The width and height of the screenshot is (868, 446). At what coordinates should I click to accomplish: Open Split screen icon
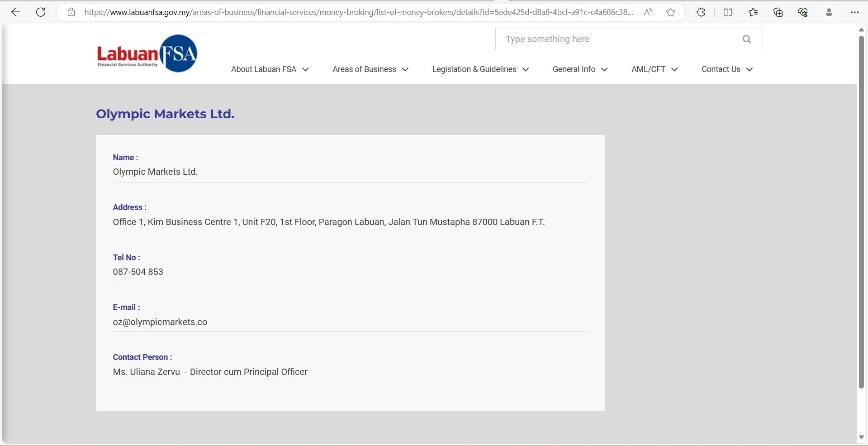(728, 12)
